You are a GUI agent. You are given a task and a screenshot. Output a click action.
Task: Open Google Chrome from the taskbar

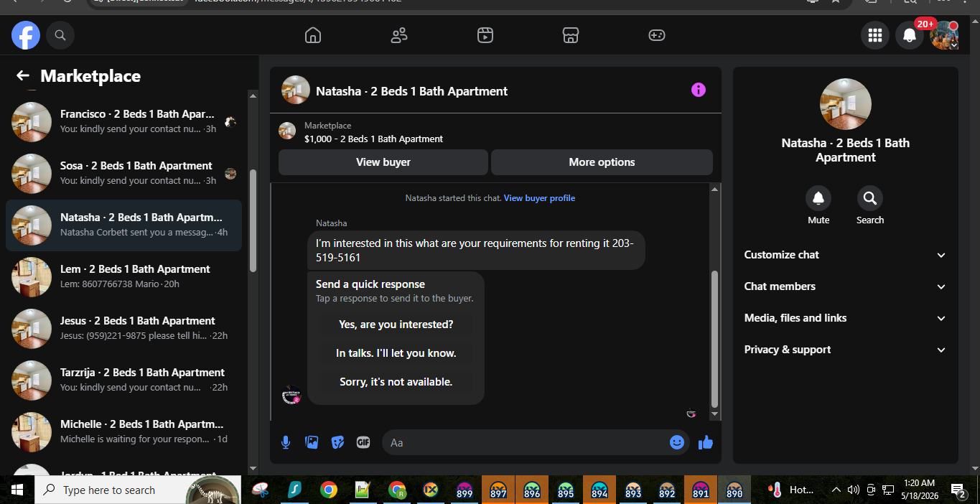click(x=329, y=490)
